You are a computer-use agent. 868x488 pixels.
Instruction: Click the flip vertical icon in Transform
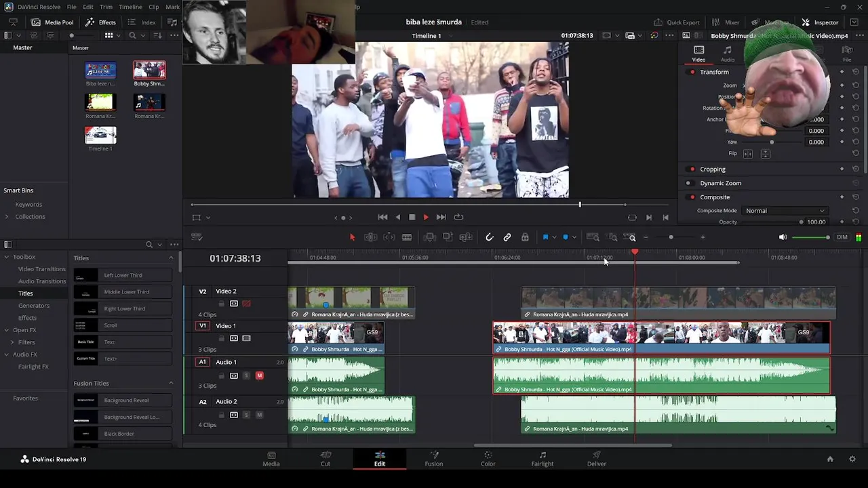(x=766, y=154)
